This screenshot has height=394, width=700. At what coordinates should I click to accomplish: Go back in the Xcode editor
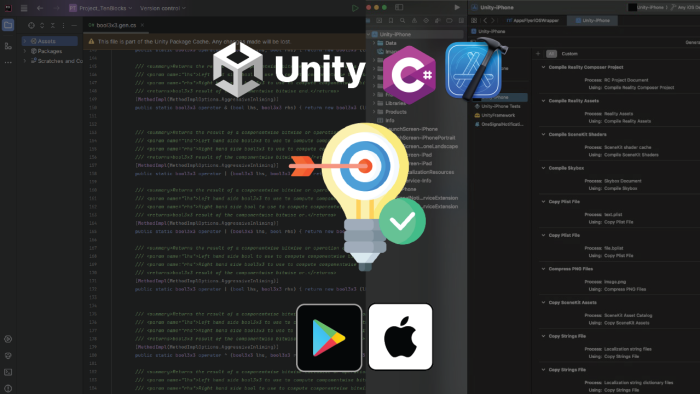[485, 21]
